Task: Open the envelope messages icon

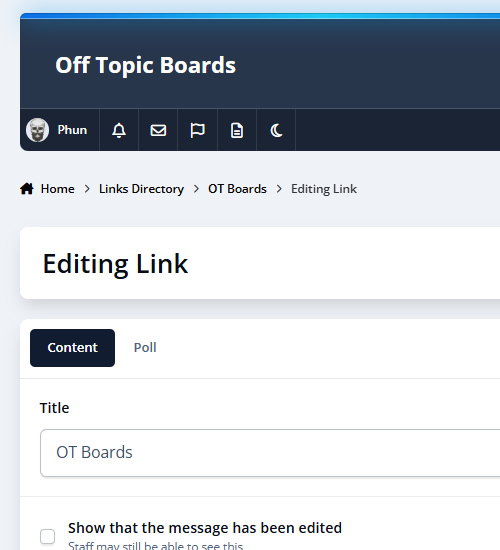Action: point(158,130)
